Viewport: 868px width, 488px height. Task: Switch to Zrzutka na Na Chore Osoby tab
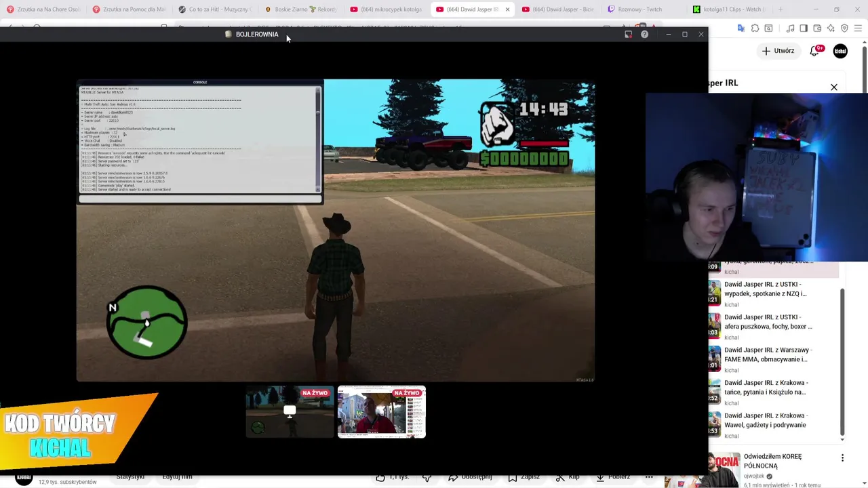43,9
